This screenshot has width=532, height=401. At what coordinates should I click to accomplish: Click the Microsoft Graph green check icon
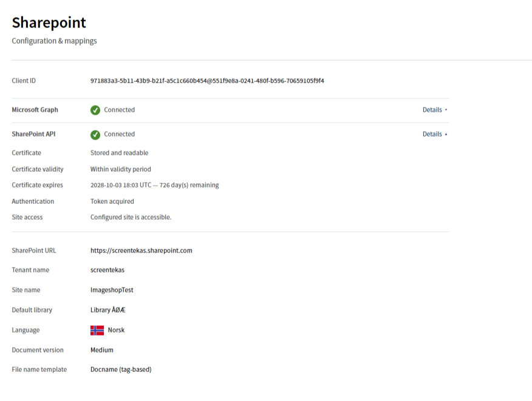pyautogui.click(x=95, y=110)
